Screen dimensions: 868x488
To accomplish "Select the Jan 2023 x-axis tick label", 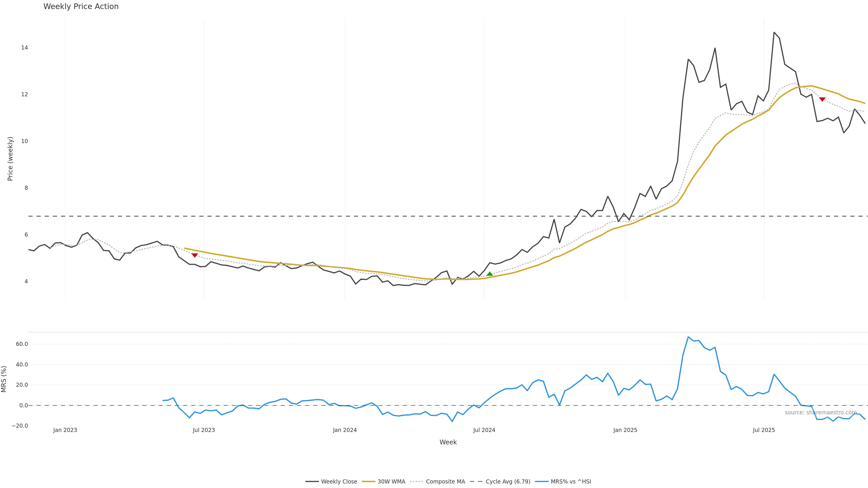I will click(x=65, y=430).
